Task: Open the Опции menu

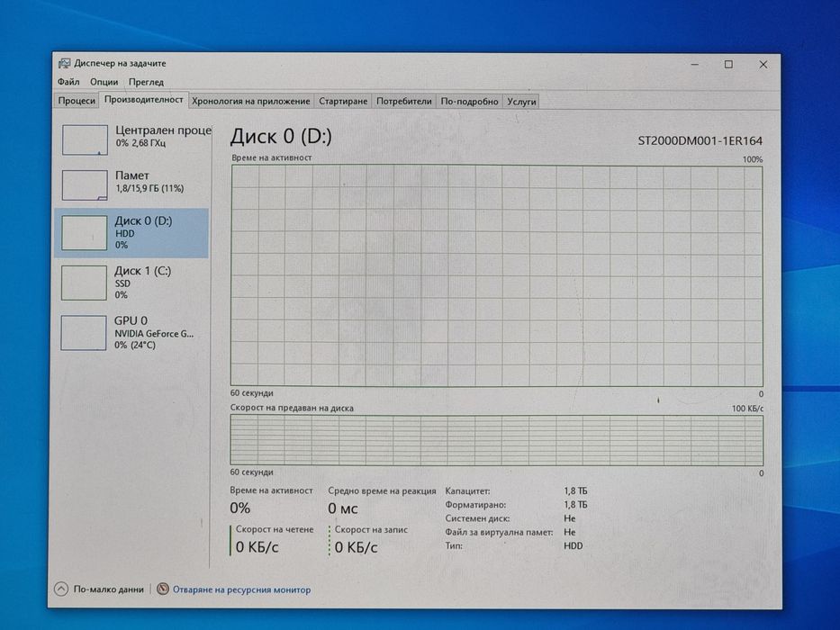Action: point(104,82)
